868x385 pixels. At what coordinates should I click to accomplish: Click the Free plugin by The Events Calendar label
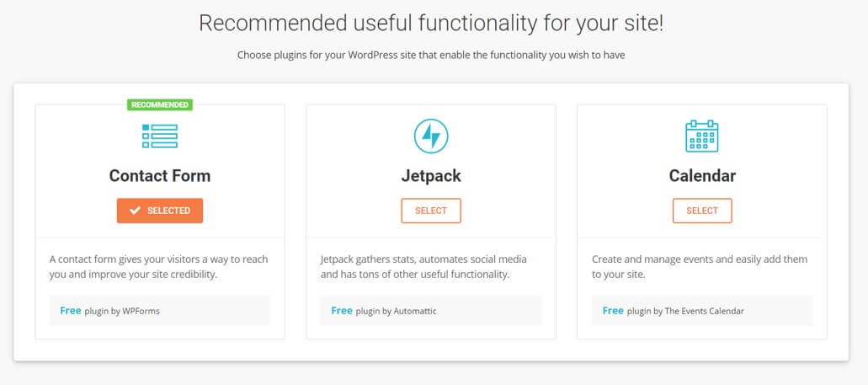673,311
